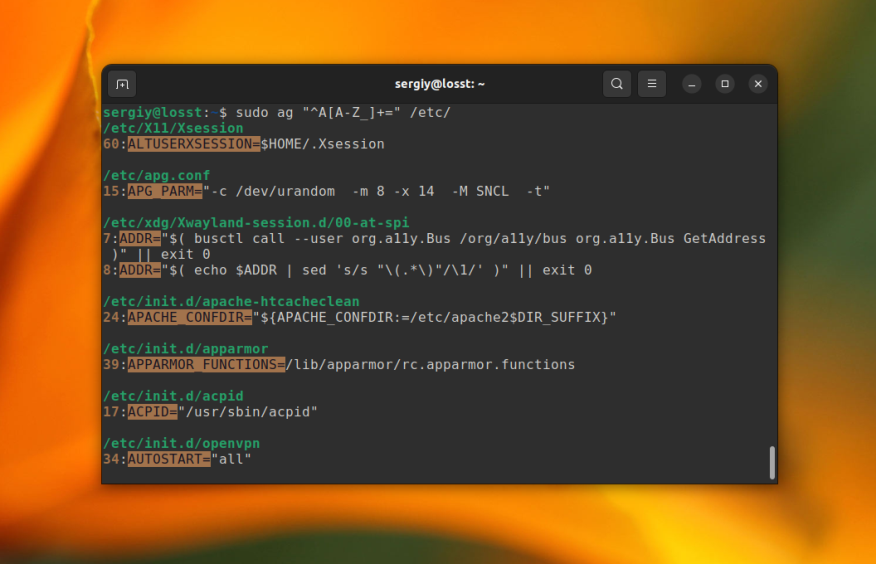This screenshot has width=876, height=564.
Task: Click the highlighted APPARMOR_FUNCTIONS= match
Action: [206, 364]
